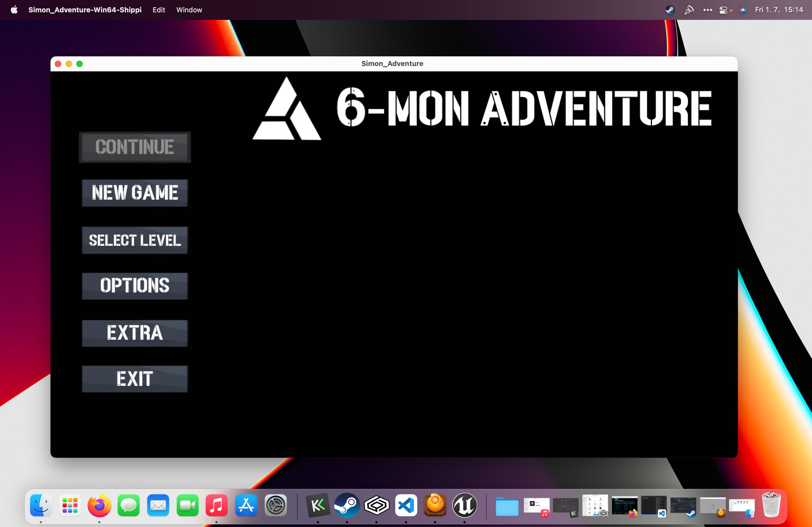Open the Simon_Adventure-Win64-Shippi application menu
Viewport: 812px width, 527px height.
click(x=85, y=10)
